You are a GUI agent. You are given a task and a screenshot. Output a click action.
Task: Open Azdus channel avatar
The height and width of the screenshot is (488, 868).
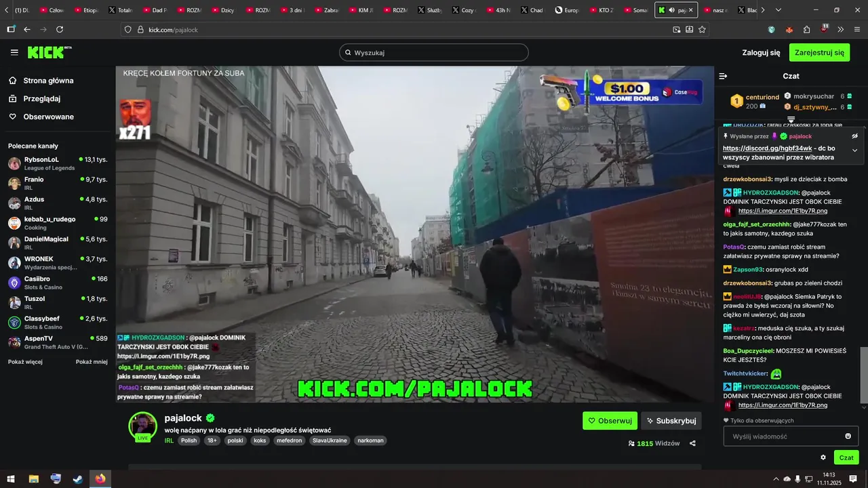pos(14,203)
